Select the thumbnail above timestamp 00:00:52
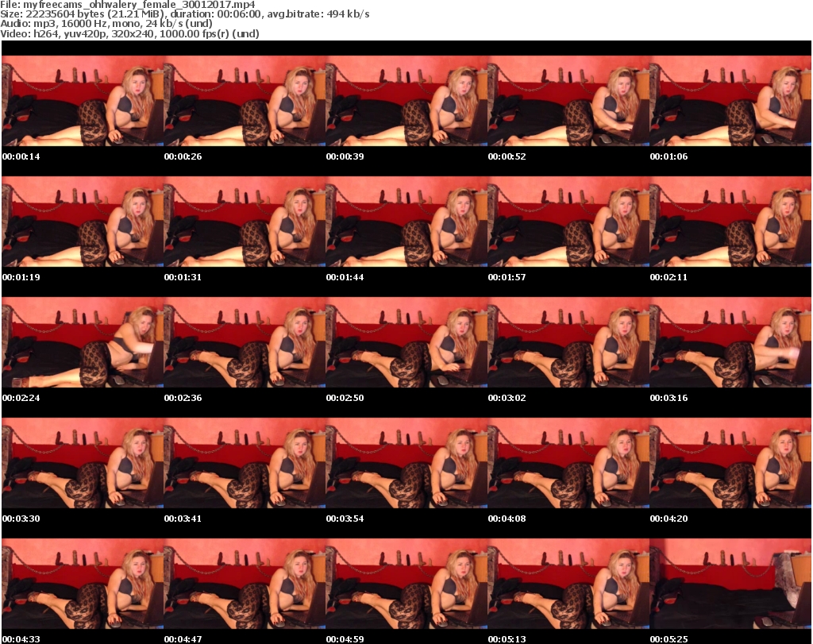 568,101
